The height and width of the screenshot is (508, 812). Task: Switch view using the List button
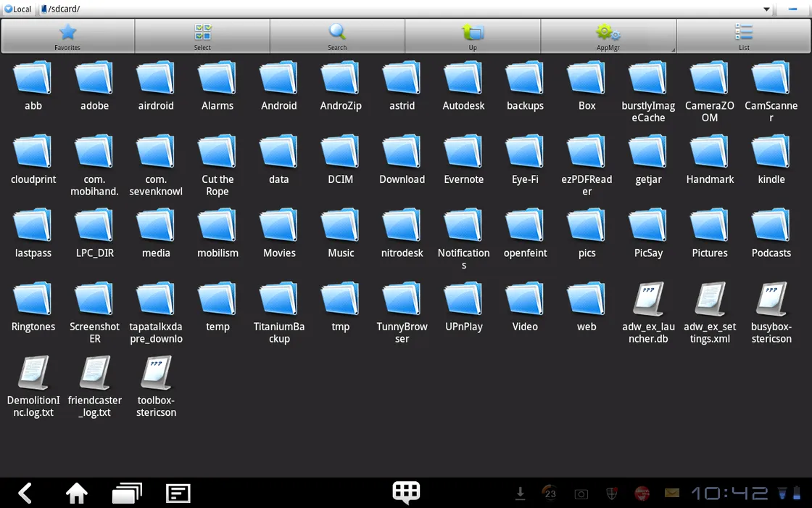(x=744, y=36)
